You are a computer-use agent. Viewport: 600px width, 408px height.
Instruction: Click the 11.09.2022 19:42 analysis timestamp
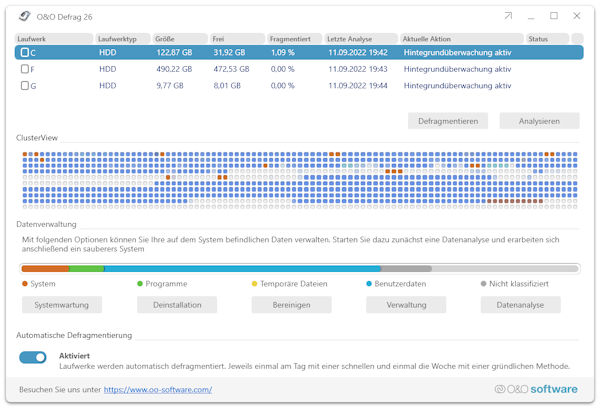point(358,52)
